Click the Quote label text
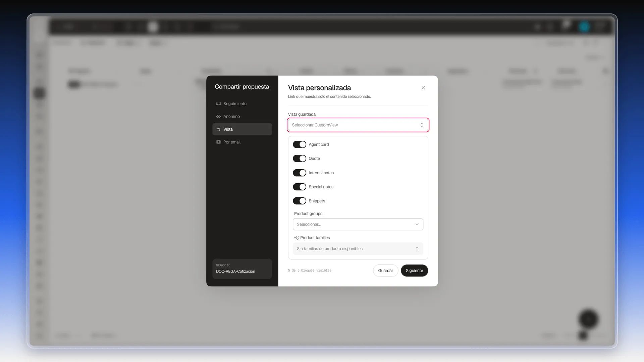 point(314,159)
